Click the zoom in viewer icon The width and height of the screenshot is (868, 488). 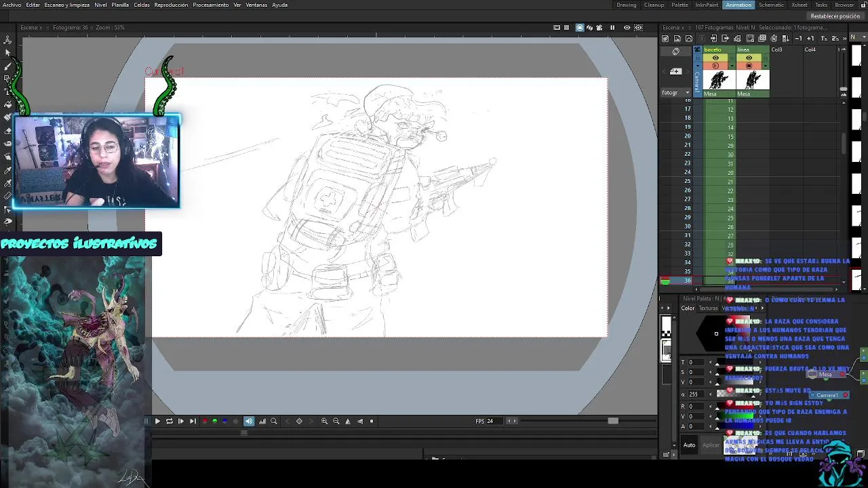324,421
